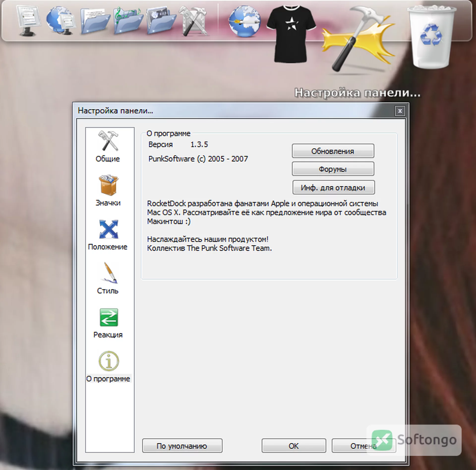Close the Настройка панели dialog
Screen dimensions: 476x470
pos(400,111)
